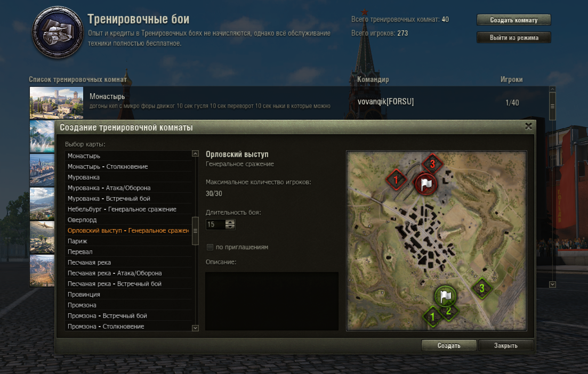588x374 pixels.
Task: Click red spawn point 1 on minimap
Action: (396, 180)
